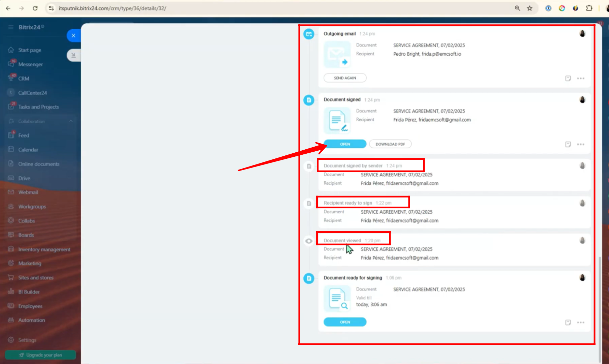Viewport: 609px width, 364px height.
Task: Open Online documents
Action: 39,164
